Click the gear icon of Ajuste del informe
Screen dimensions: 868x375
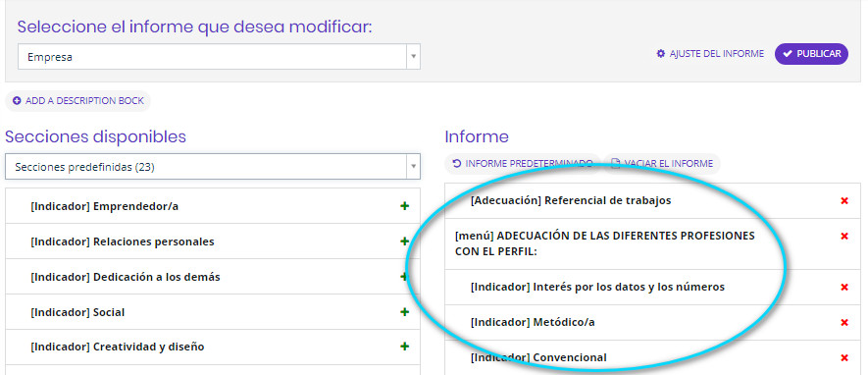point(660,54)
